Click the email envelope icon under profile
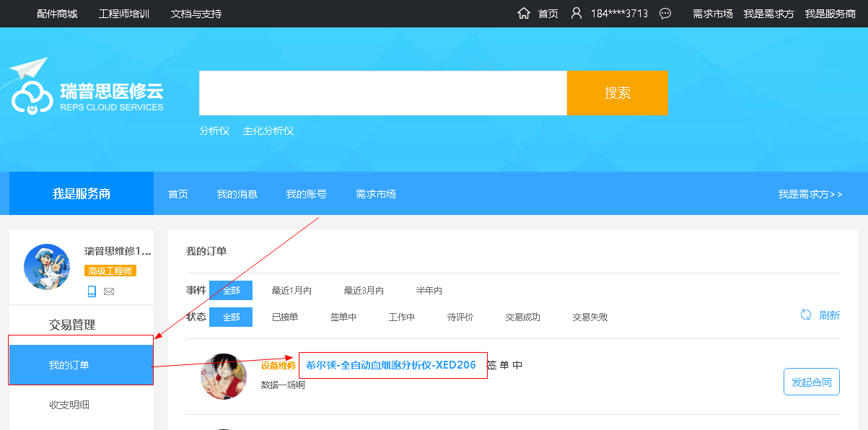868x430 pixels. tap(109, 291)
